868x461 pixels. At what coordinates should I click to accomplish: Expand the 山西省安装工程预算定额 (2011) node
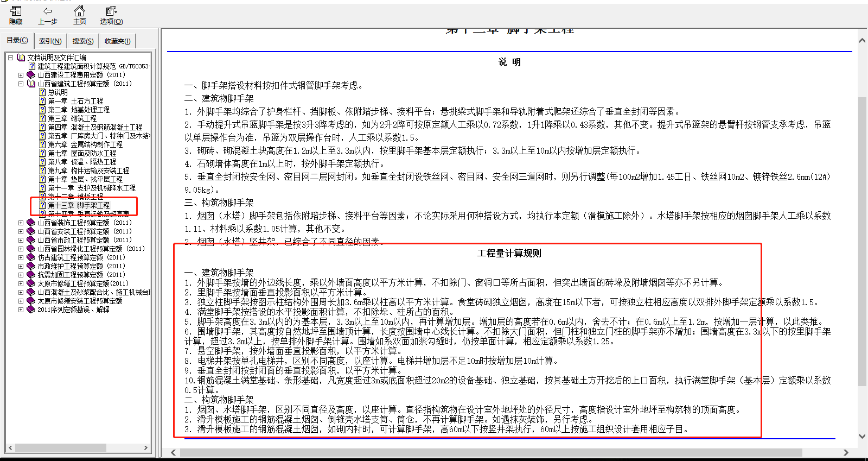pyautogui.click(x=21, y=231)
